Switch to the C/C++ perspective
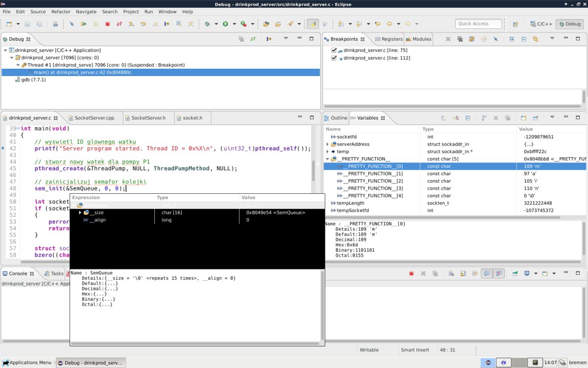 (x=540, y=24)
